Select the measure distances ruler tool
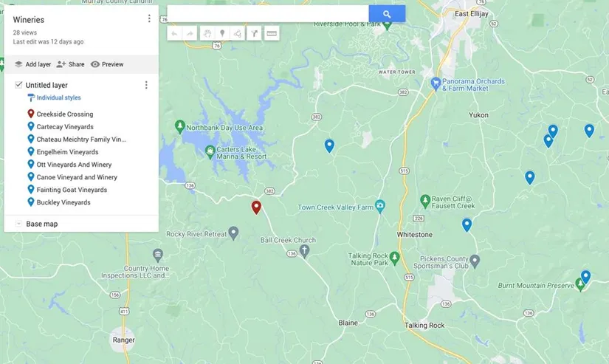This screenshot has width=609, height=364. [x=272, y=33]
